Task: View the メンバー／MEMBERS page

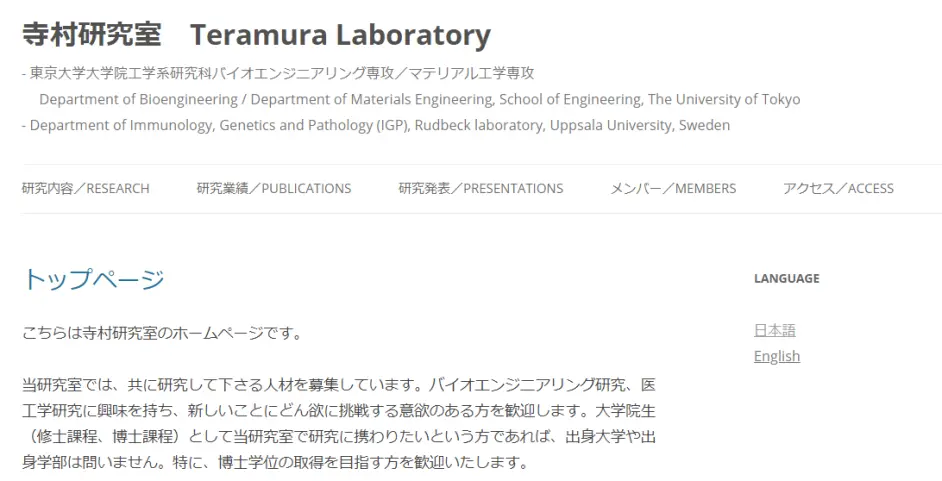Action: 673,188
